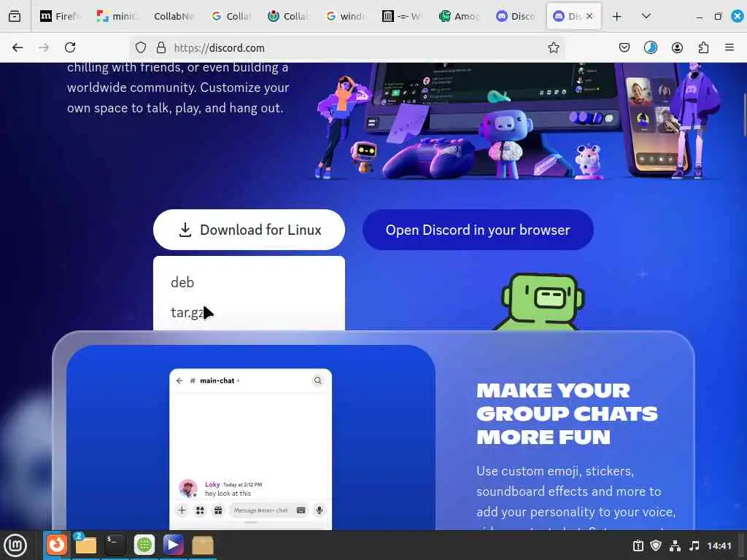Open Discord in your browser
This screenshot has width=747, height=560.
pos(478,230)
